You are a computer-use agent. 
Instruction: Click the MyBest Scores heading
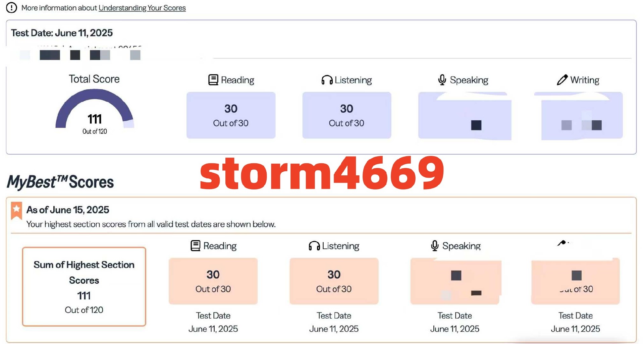click(x=60, y=182)
